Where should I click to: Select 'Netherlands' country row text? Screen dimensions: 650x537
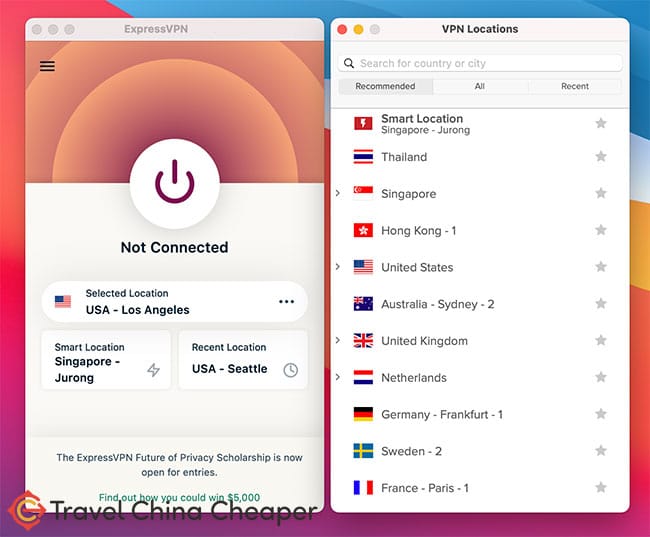coord(414,378)
